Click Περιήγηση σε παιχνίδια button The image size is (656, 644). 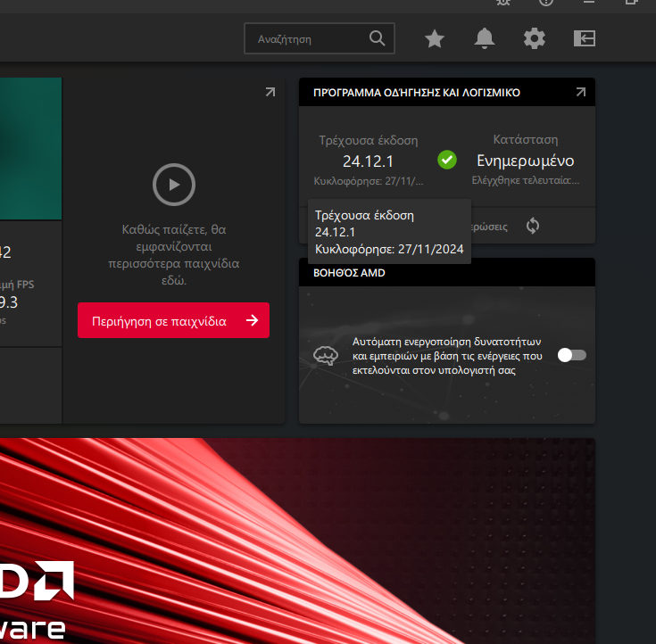point(174,320)
